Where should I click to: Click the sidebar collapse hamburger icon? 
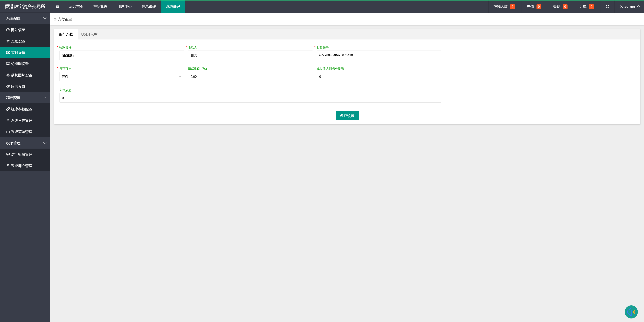click(57, 7)
